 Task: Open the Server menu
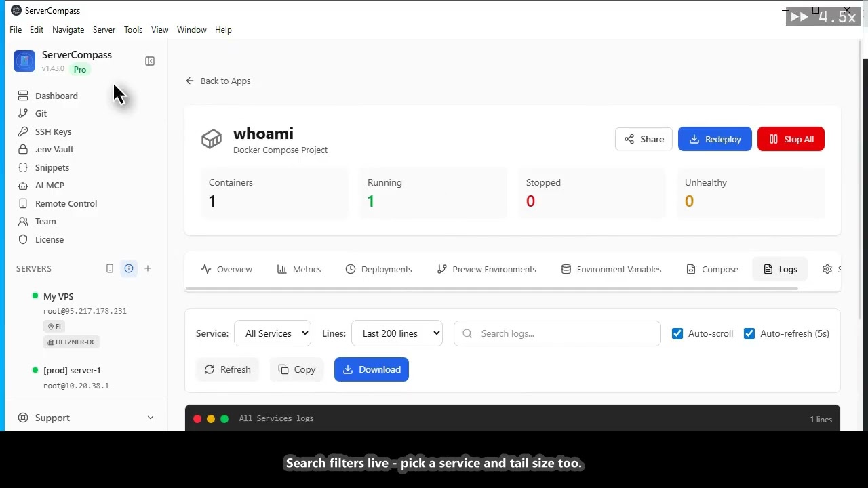pos(104,30)
